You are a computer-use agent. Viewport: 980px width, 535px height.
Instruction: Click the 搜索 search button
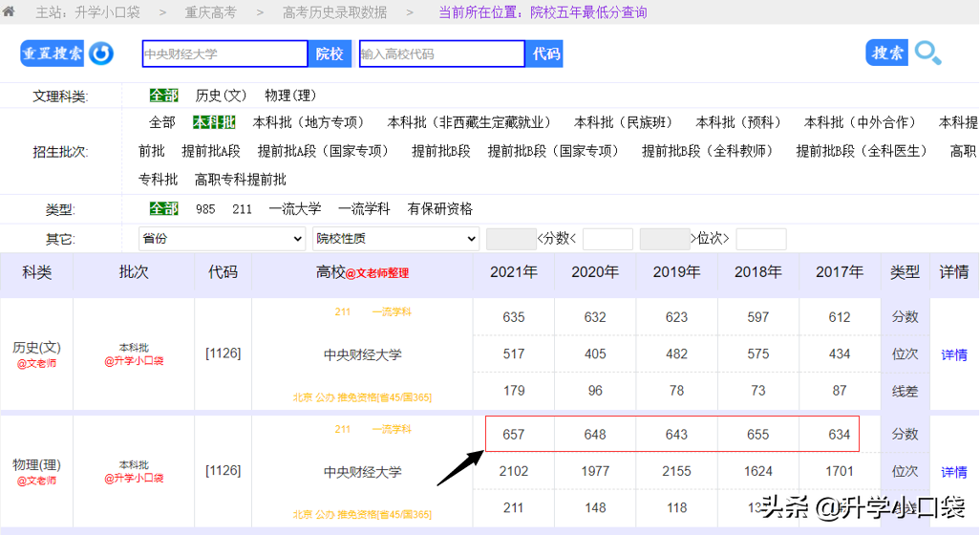click(x=887, y=53)
